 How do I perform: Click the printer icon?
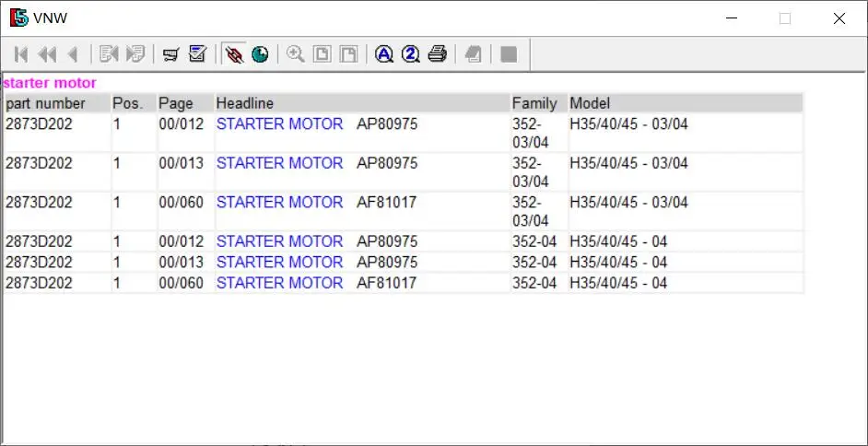click(438, 54)
